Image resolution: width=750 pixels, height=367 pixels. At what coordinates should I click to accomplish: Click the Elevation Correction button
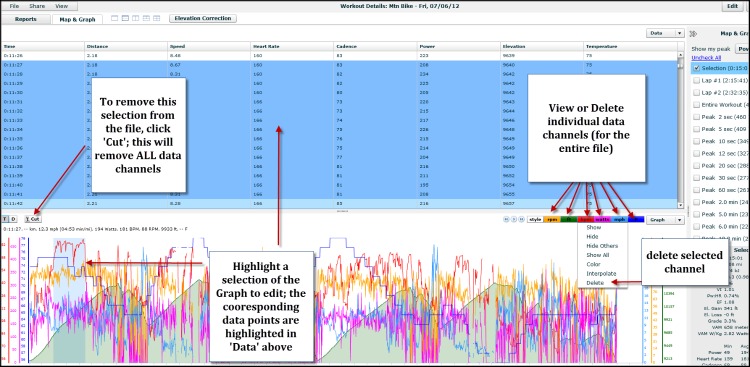pos(203,19)
